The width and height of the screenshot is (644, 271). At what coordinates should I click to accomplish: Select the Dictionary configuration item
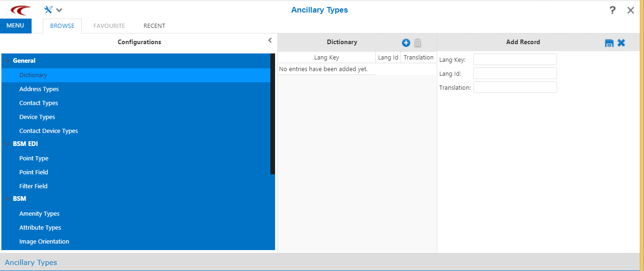tap(33, 75)
